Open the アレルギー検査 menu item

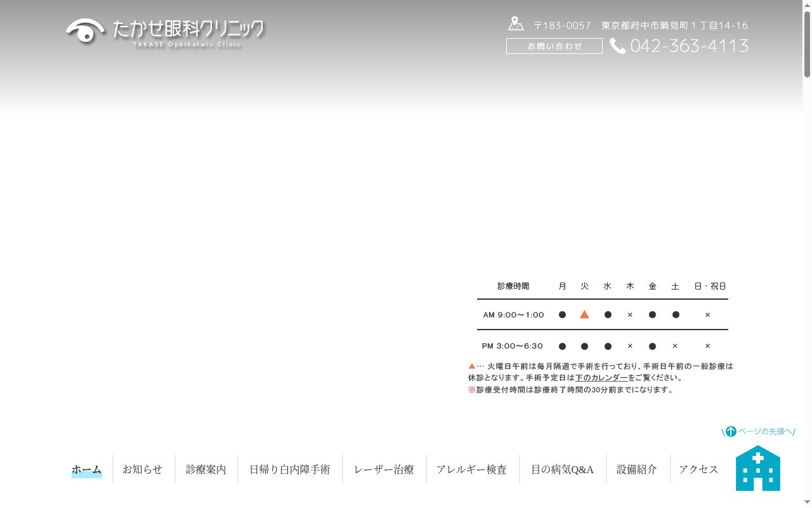471,469
